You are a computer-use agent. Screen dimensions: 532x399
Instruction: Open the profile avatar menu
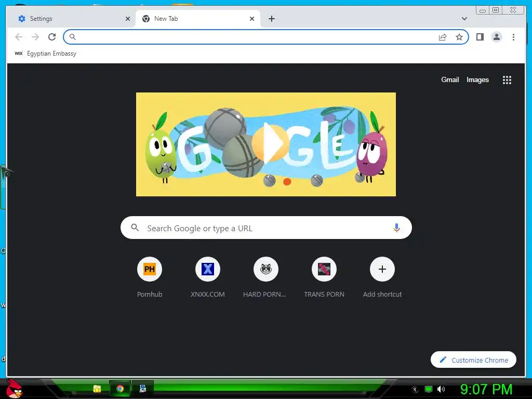tap(496, 37)
